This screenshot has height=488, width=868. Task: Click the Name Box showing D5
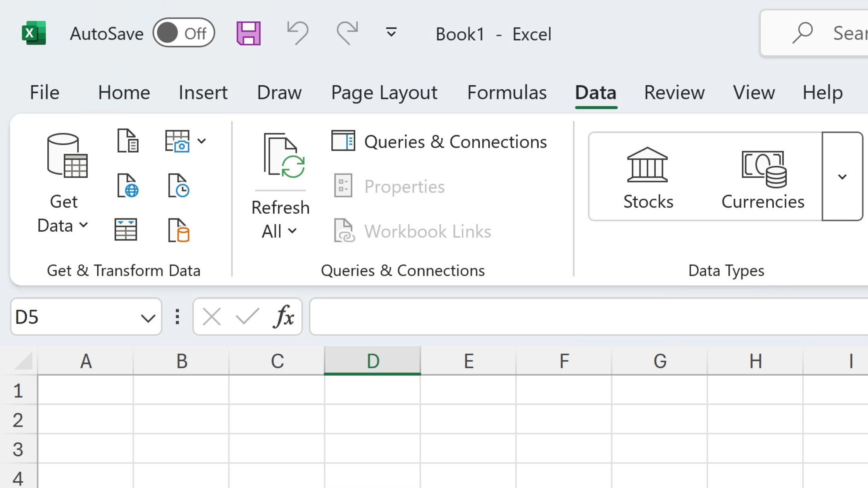[86, 316]
